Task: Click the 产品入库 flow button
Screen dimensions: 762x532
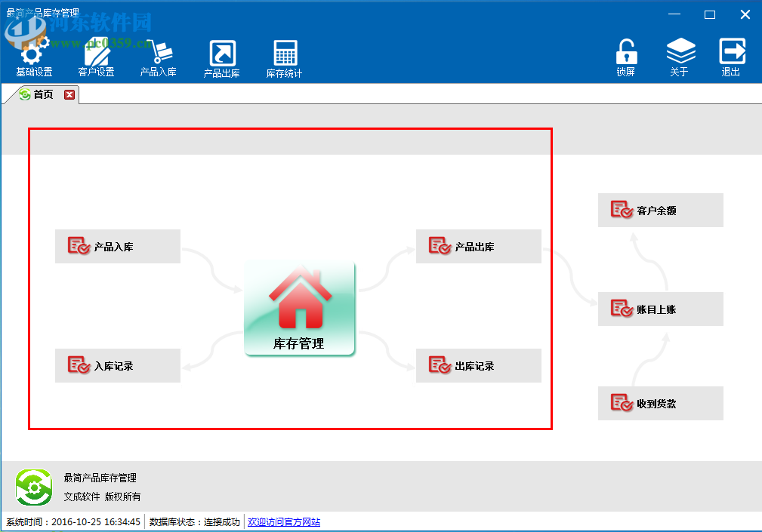Action: (118, 247)
